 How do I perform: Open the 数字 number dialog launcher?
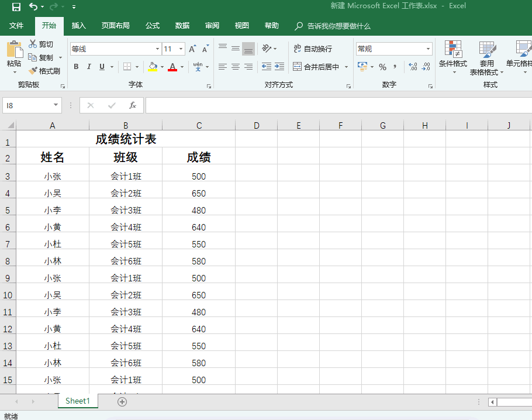[x=430, y=86]
